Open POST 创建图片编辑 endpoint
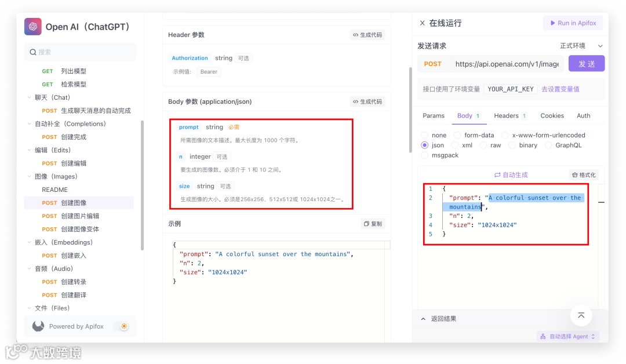 [79, 216]
